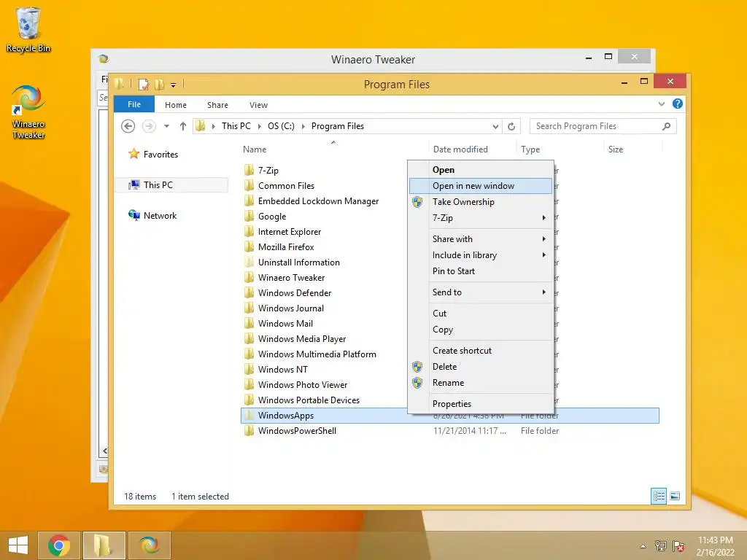Sort by the Size column header
The image size is (747, 560).
pyautogui.click(x=616, y=149)
